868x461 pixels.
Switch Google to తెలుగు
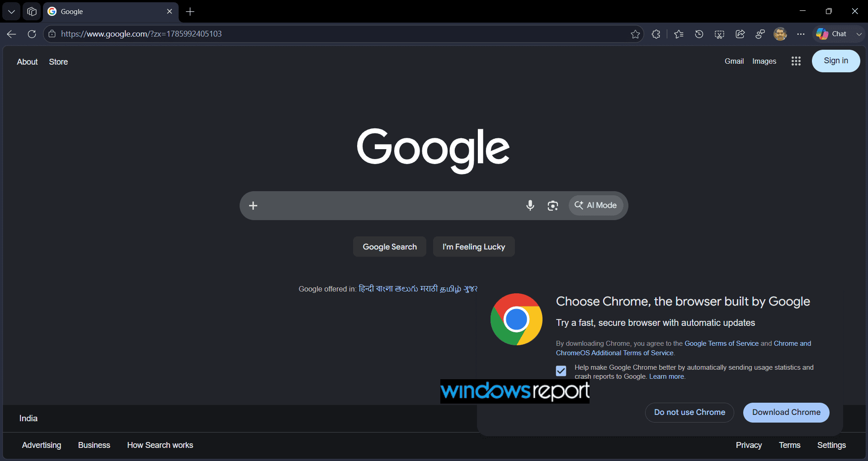406,288
